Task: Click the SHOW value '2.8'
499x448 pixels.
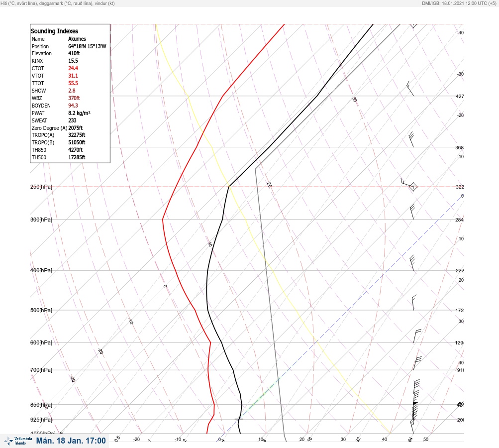Action: click(72, 91)
